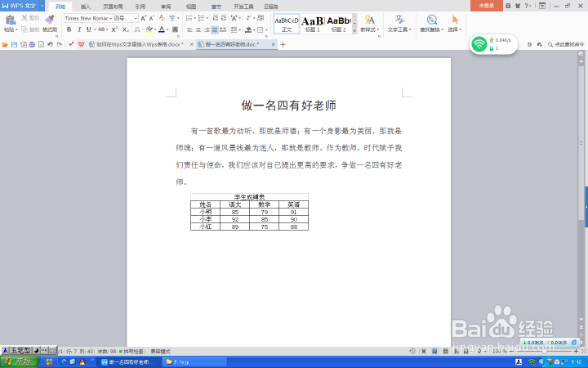The image size is (588, 368).
Task: Apply the Heading 2 style
Action: pos(339,24)
